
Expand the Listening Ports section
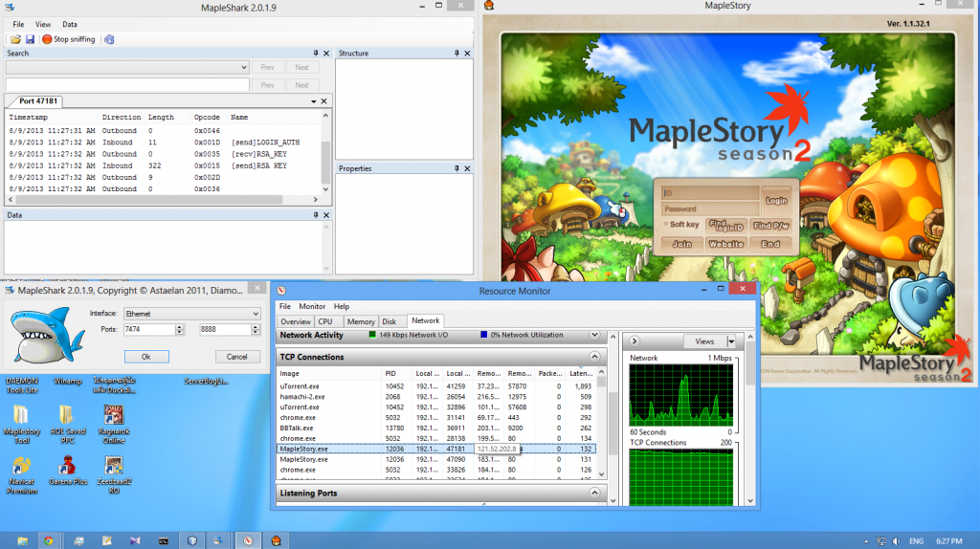pos(593,494)
